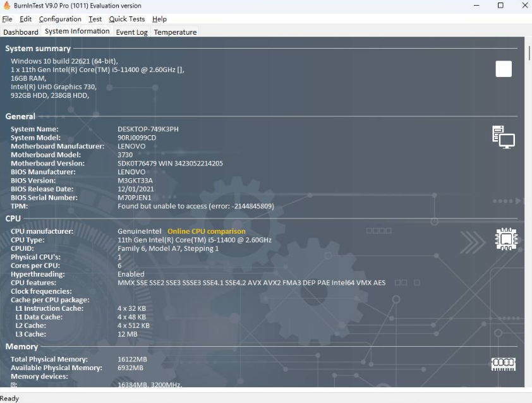Open the Test menu
532x403 pixels.
(x=95, y=19)
